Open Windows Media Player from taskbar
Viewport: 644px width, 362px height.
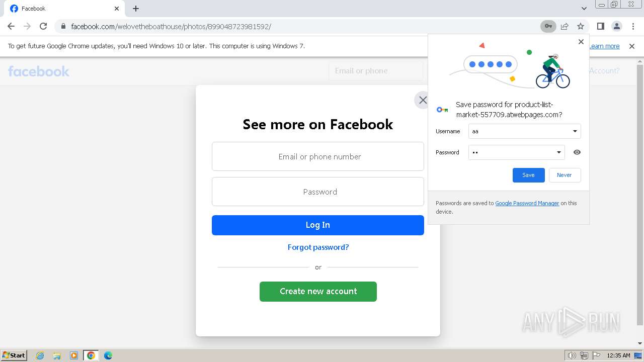pyautogui.click(x=74, y=355)
